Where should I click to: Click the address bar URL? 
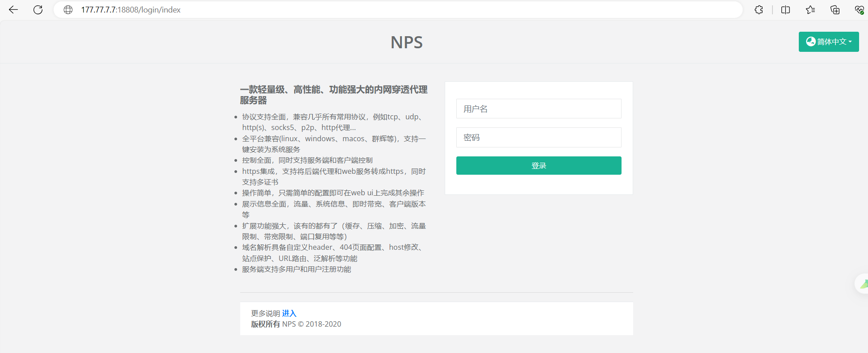pyautogui.click(x=131, y=10)
